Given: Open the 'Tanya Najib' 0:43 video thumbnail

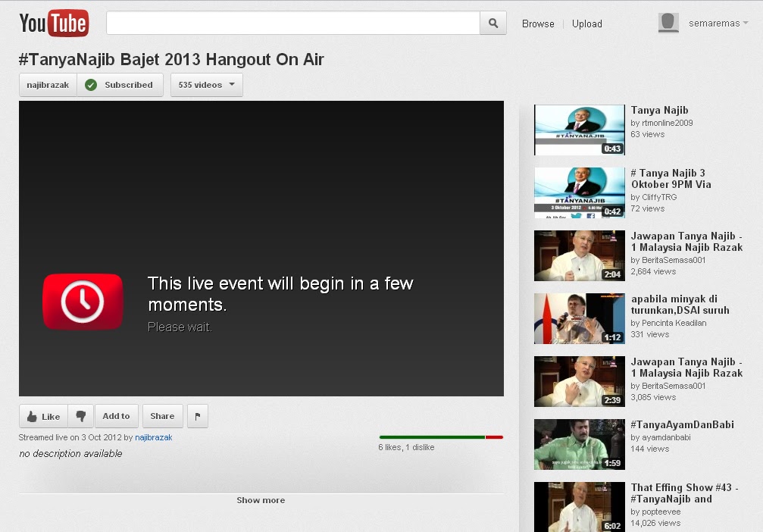Looking at the screenshot, I should pyautogui.click(x=580, y=130).
